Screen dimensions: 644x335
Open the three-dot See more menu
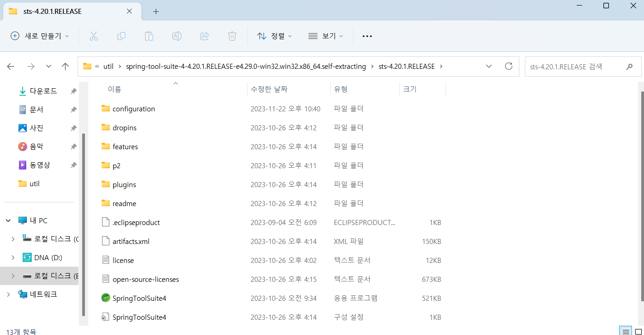click(367, 36)
